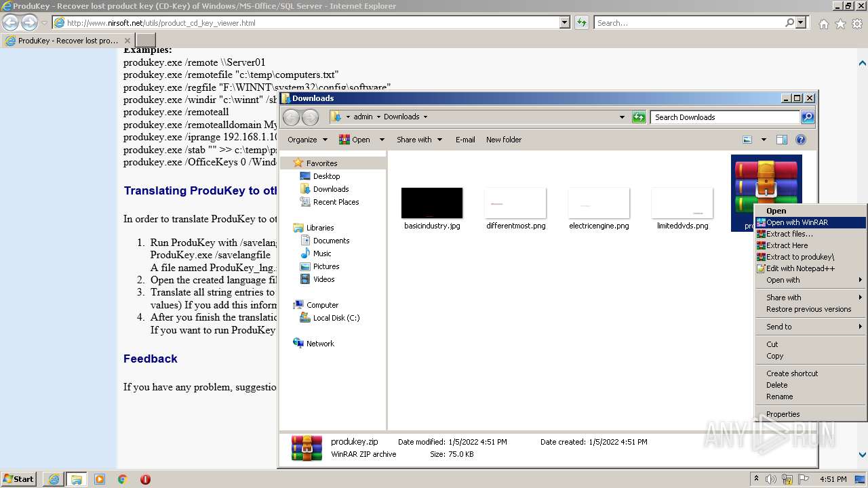868x488 pixels.
Task: Click the search magnifier in IE search box
Action: [x=789, y=22]
